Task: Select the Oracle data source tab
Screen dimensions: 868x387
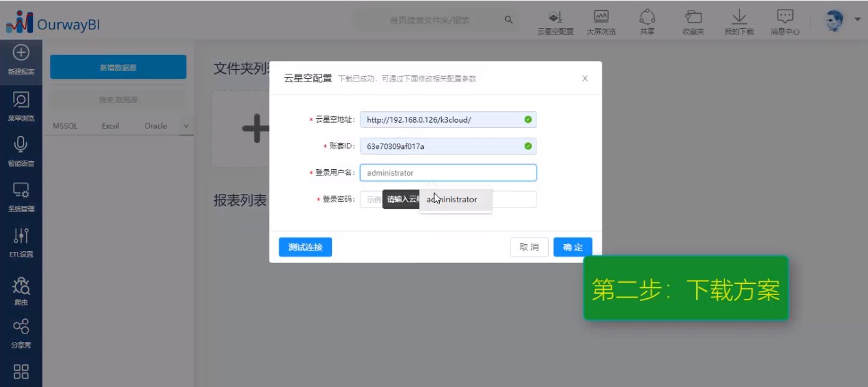Action: (155, 125)
